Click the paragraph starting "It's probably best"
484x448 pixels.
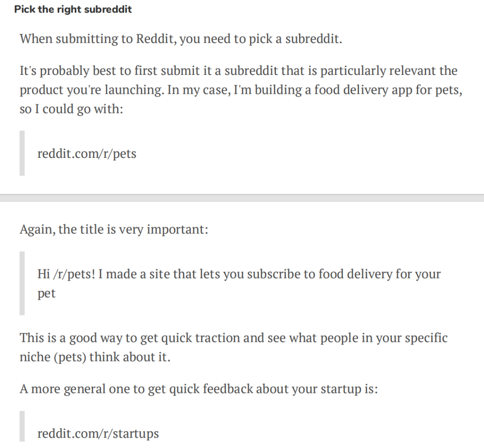tap(241, 90)
